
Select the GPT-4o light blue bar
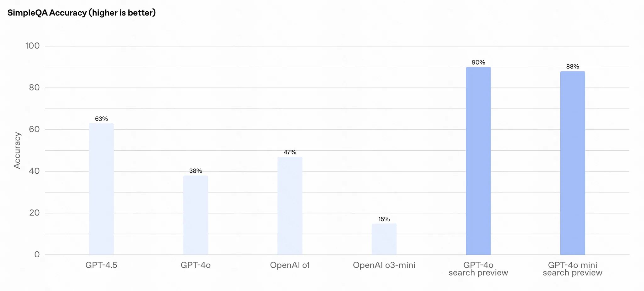196,215
